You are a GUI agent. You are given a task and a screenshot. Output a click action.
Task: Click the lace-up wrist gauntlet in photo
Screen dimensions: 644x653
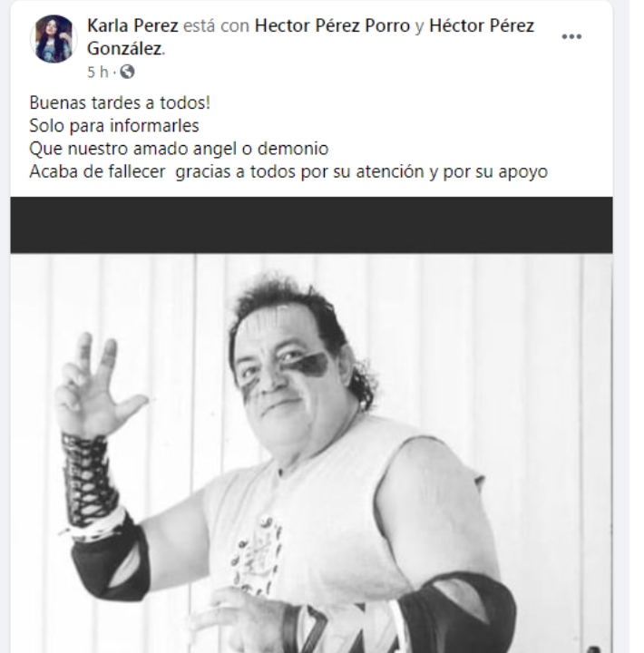pos(88,479)
